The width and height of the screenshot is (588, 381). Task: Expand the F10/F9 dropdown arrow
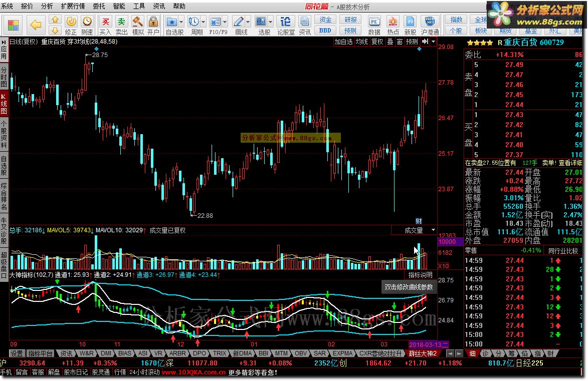tap(225, 22)
